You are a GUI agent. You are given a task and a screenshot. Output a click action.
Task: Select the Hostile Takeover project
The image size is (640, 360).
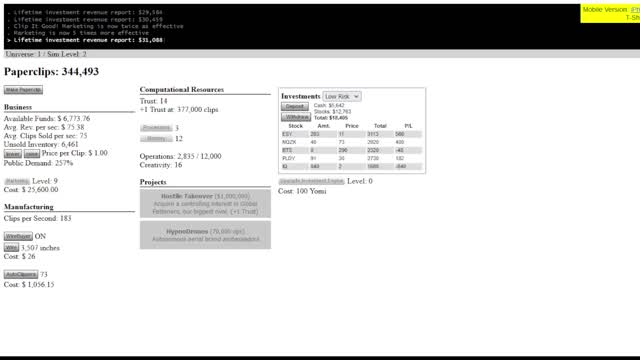point(205,203)
